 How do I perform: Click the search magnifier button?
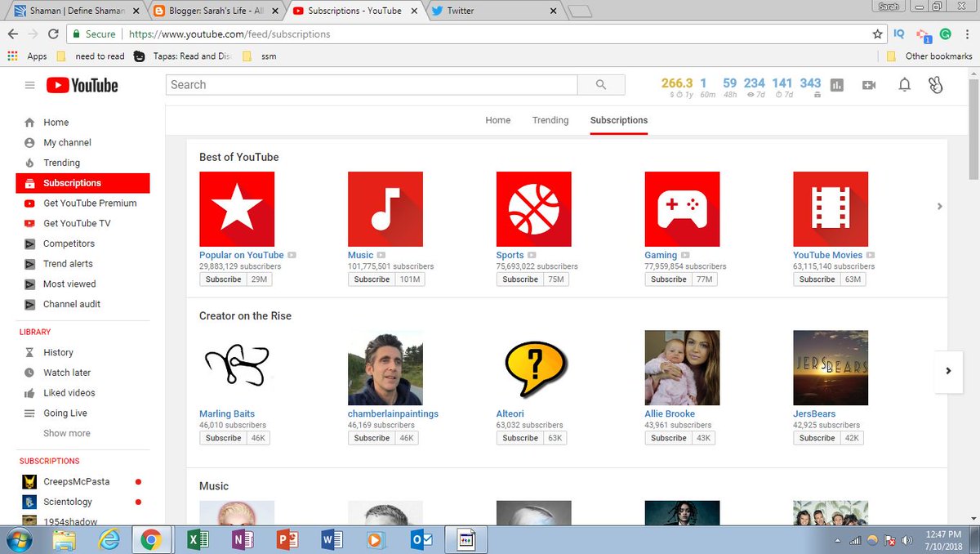(x=601, y=85)
